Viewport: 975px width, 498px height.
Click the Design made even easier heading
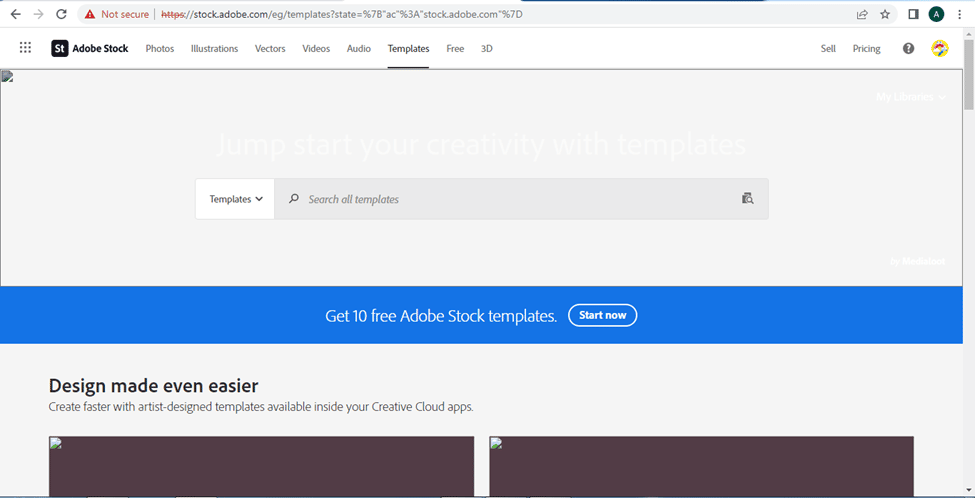tap(153, 386)
